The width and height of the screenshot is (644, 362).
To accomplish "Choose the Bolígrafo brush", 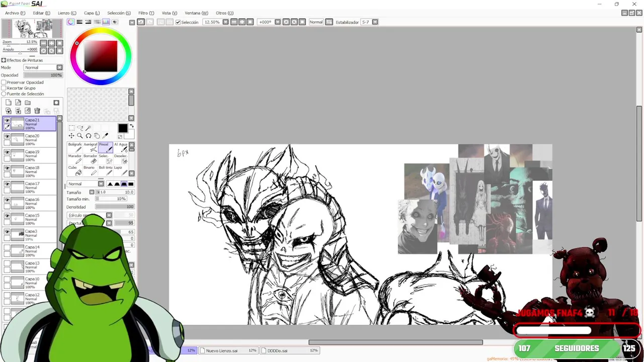I will 75,148.
